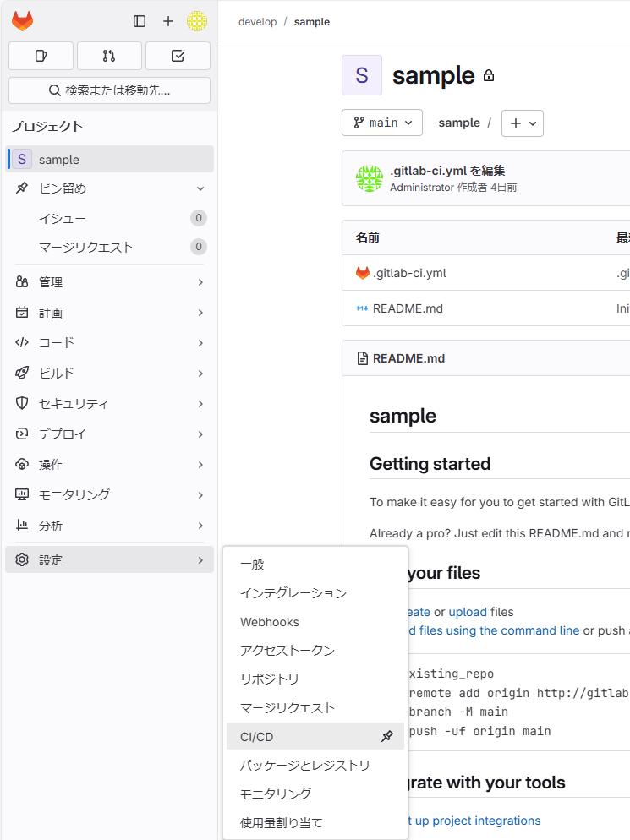Click the README.md document header icon
This screenshot has height=840, width=630.
[363, 358]
